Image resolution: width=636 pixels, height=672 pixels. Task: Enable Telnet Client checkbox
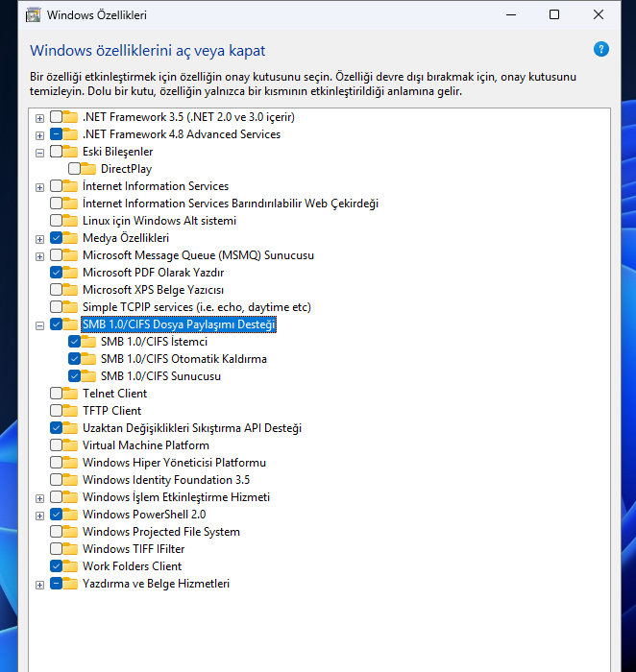(x=56, y=393)
